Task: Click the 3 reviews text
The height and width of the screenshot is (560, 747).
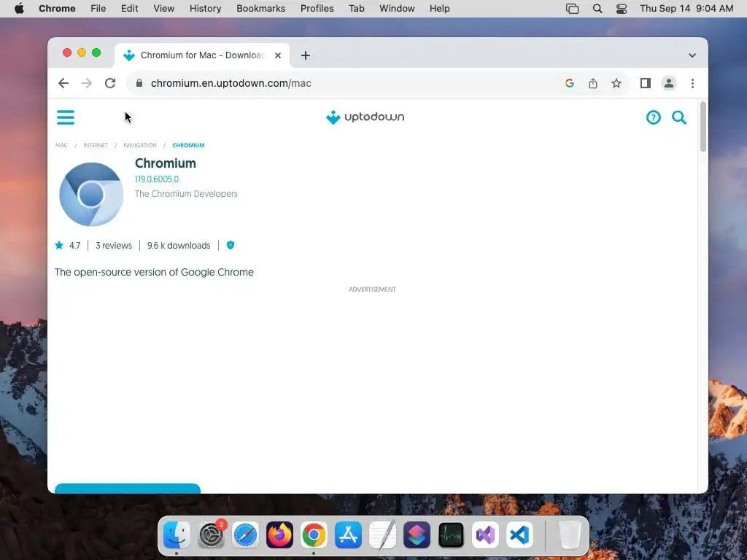Action: 113,245
